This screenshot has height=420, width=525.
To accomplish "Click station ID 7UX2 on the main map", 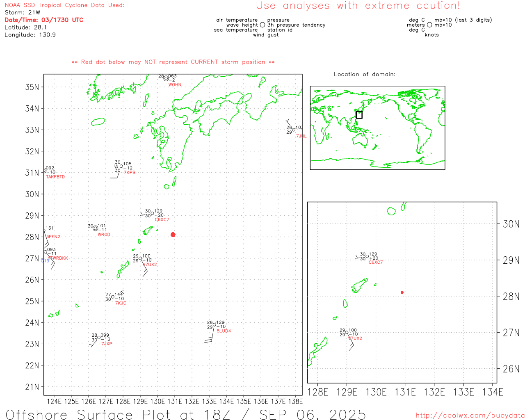I will coord(150,265).
